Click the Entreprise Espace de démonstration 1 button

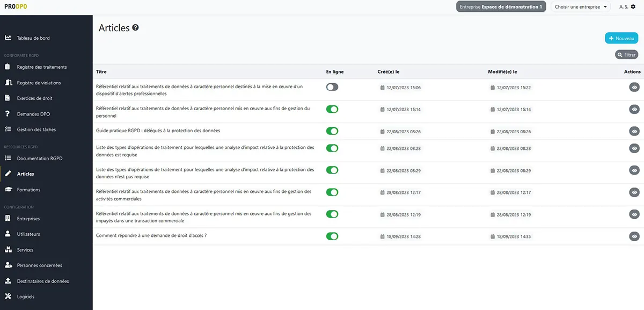point(501,7)
